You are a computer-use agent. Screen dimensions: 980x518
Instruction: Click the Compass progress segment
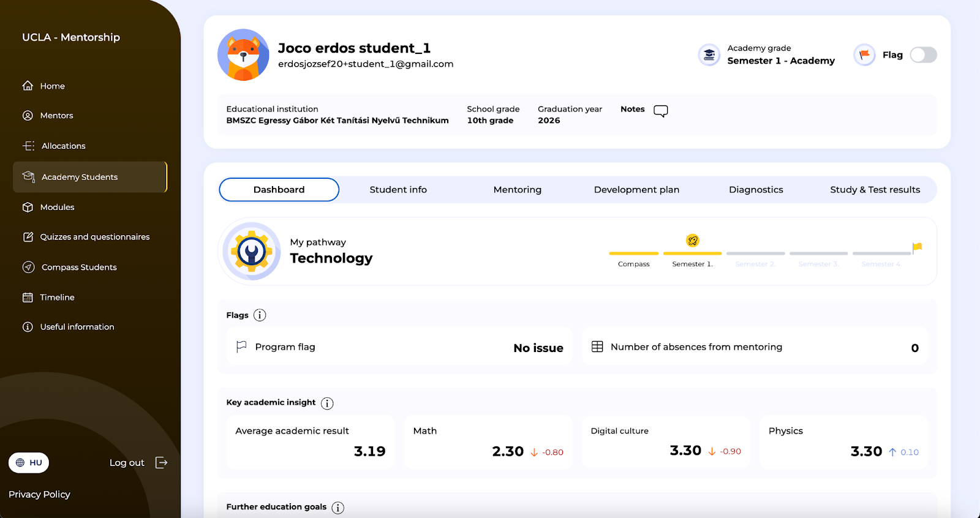pyautogui.click(x=633, y=253)
